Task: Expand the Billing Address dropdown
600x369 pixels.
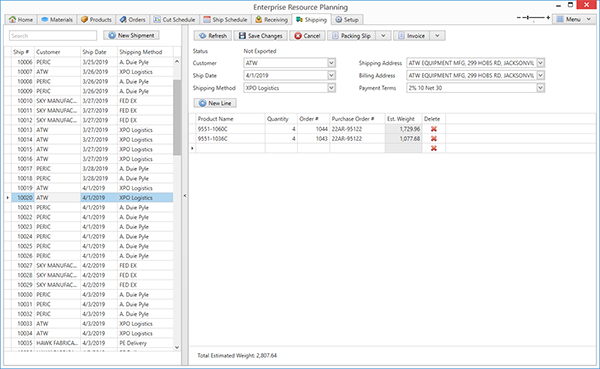Action: coord(540,75)
